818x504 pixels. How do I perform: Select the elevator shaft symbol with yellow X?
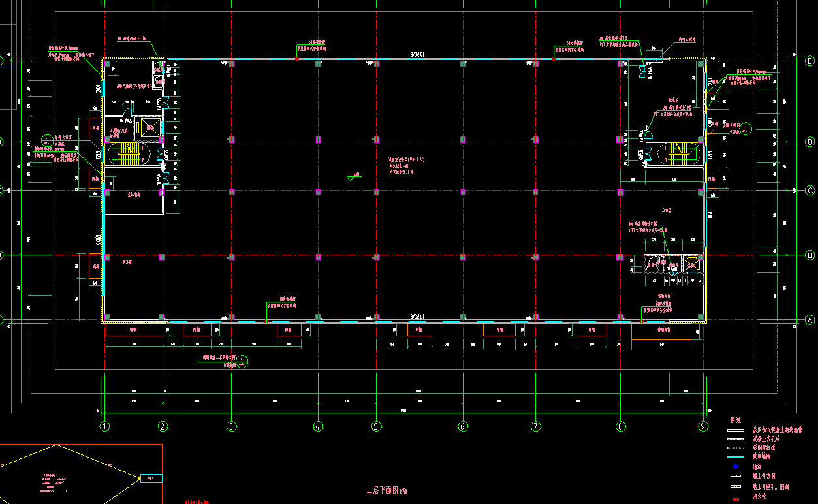pyautogui.click(x=151, y=127)
